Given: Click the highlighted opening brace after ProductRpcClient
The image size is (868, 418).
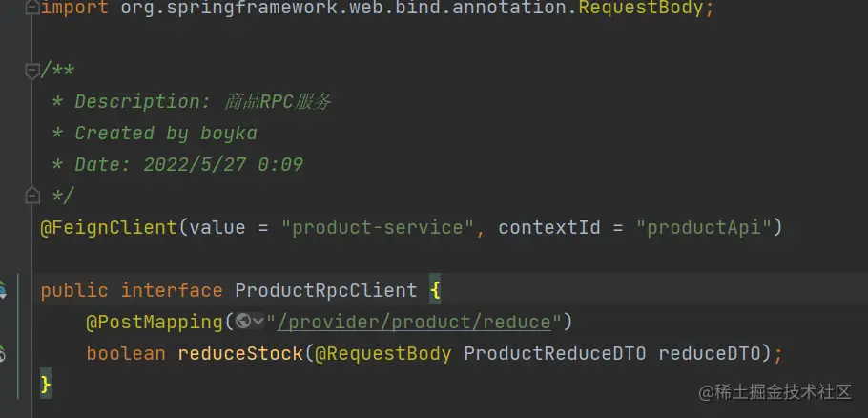Looking at the screenshot, I should pyautogui.click(x=434, y=290).
